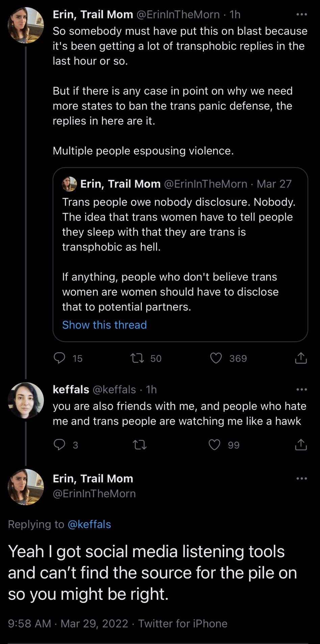Open the @keffals mention in Replying to

point(89,524)
